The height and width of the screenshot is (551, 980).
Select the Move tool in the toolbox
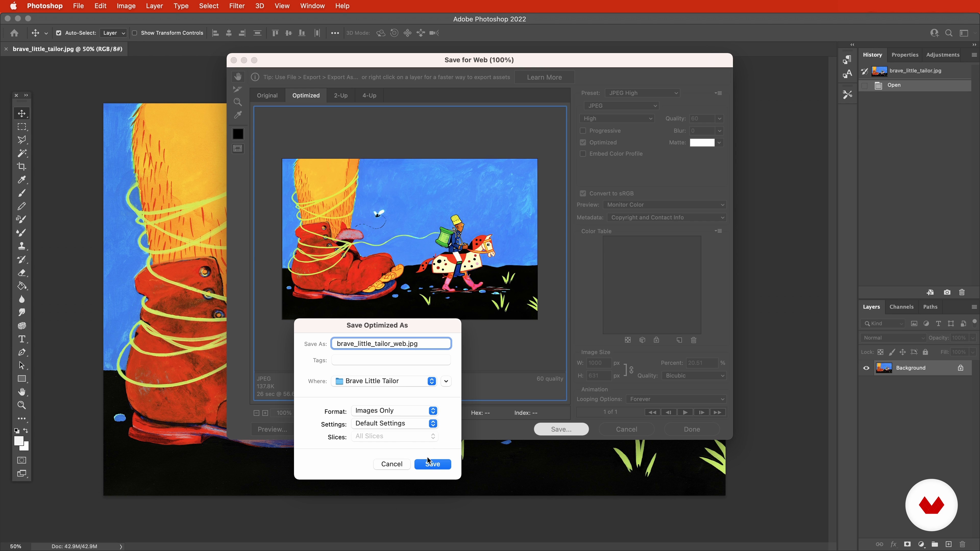[x=22, y=114]
